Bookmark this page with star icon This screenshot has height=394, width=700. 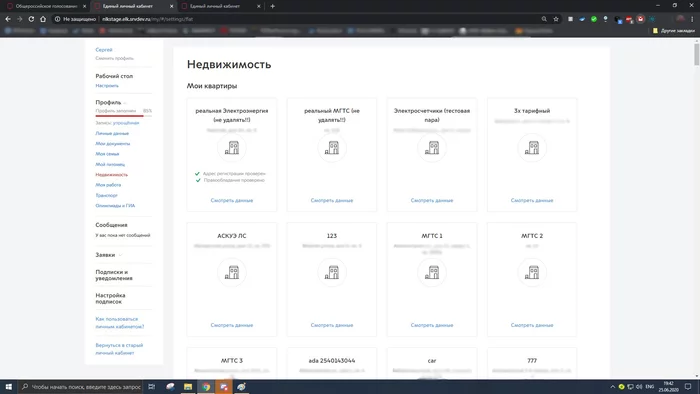tap(556, 19)
